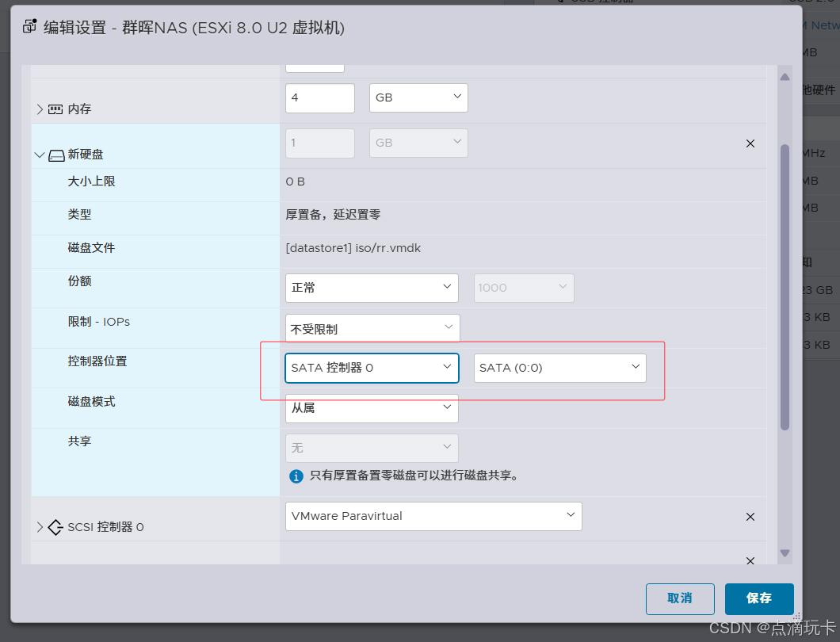
Task: Click the 0 B size limit value
Action: pos(295,182)
